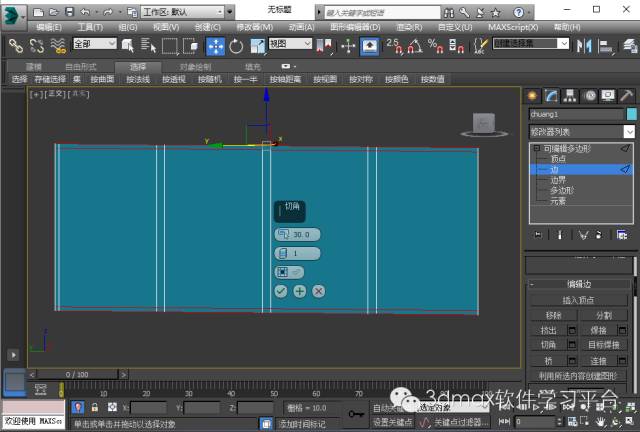Click the Unlink Selection broken chain icon
The height and width of the screenshot is (432, 640).
(37, 46)
